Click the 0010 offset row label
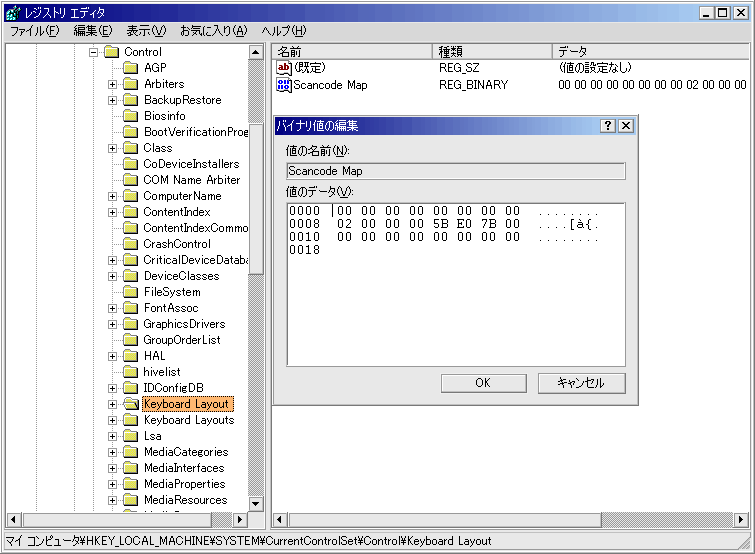The height and width of the screenshot is (554, 755). pyautogui.click(x=304, y=237)
